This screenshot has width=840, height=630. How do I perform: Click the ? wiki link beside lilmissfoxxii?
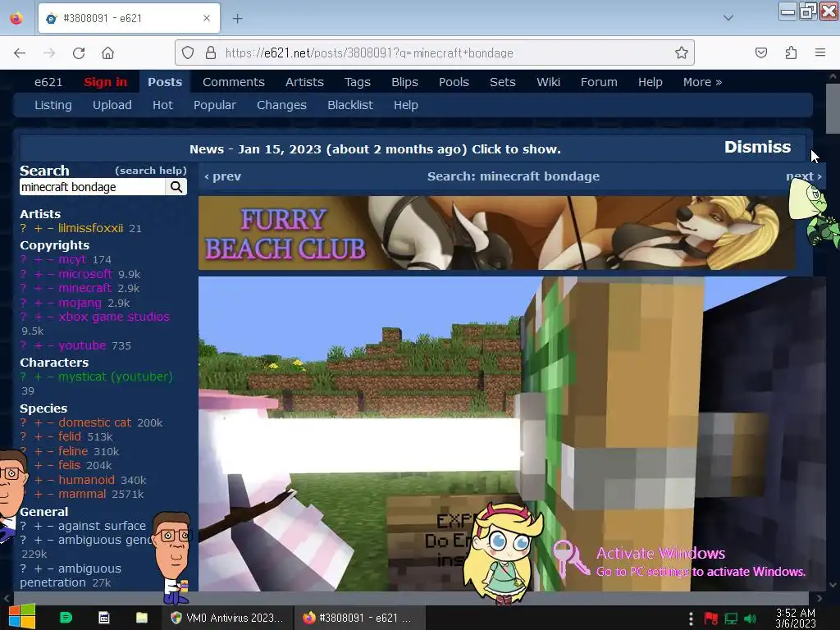click(23, 228)
